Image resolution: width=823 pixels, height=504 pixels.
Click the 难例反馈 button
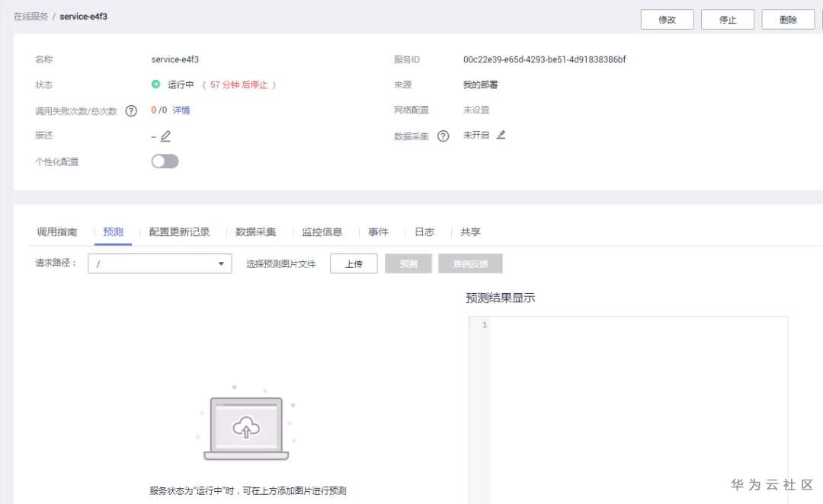coord(470,263)
